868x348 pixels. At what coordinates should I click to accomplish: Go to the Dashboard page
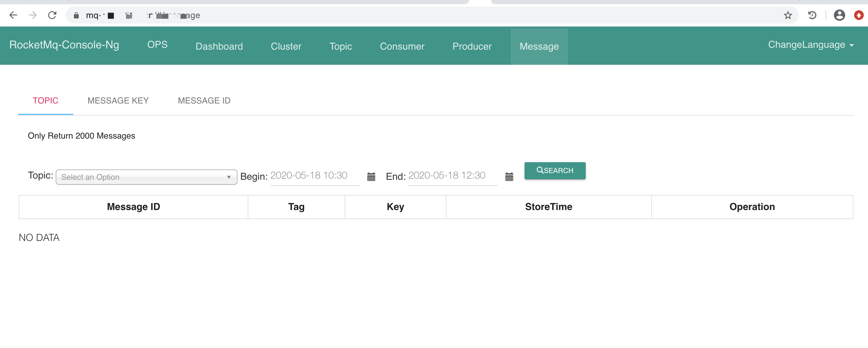[x=219, y=46]
